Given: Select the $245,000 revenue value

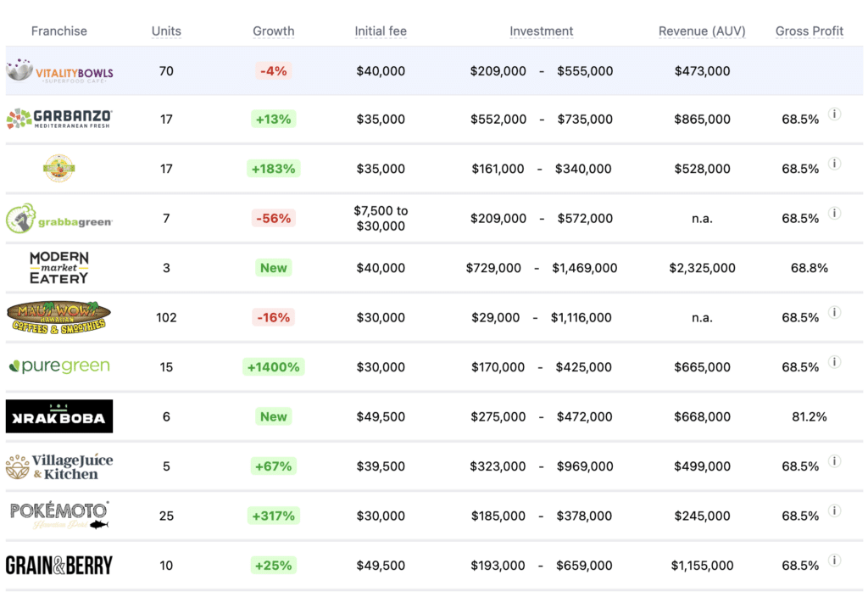Looking at the screenshot, I should click(x=702, y=516).
